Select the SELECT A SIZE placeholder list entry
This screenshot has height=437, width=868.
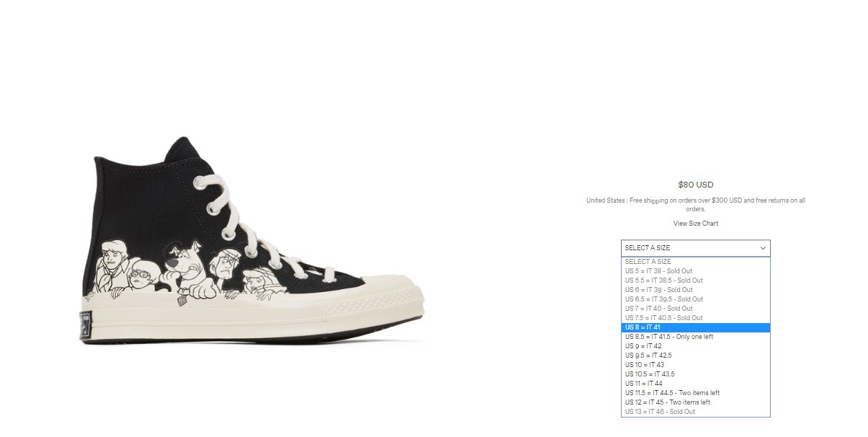click(x=696, y=262)
